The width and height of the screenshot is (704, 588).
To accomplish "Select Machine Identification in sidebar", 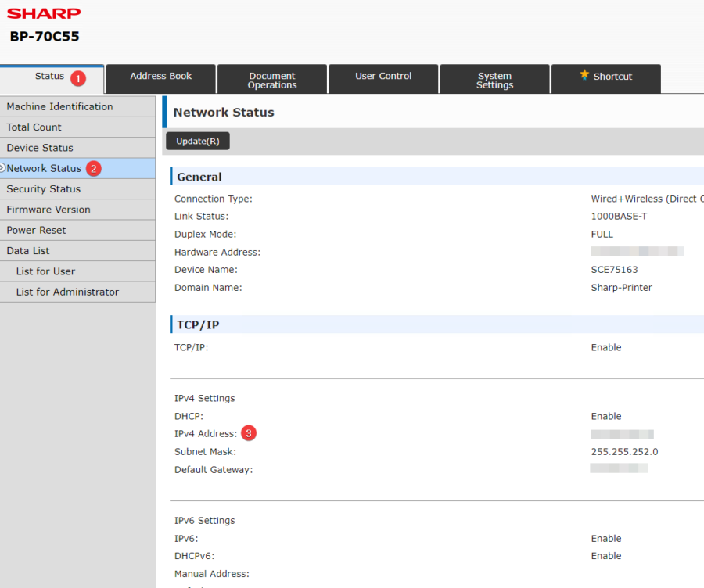I will tap(59, 106).
